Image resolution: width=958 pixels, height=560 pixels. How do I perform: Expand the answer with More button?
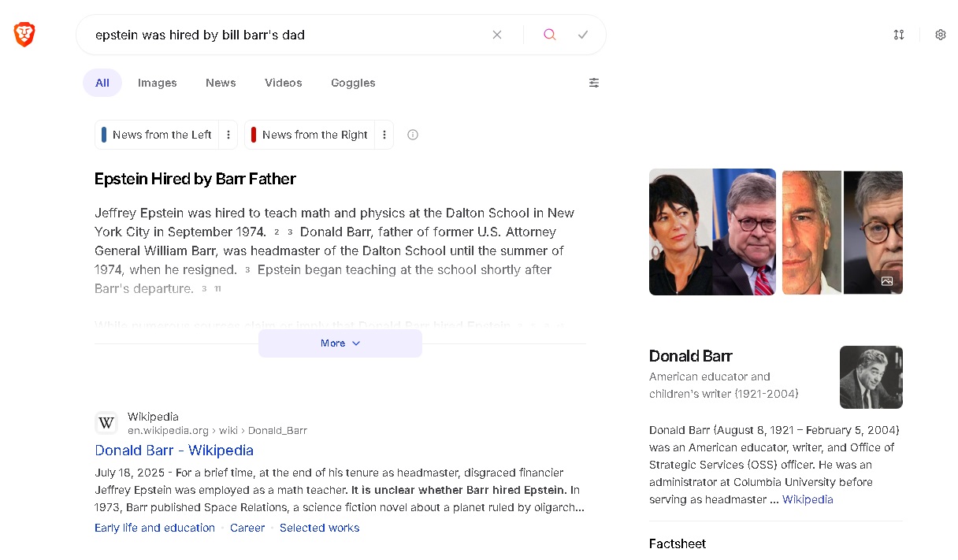340,343
